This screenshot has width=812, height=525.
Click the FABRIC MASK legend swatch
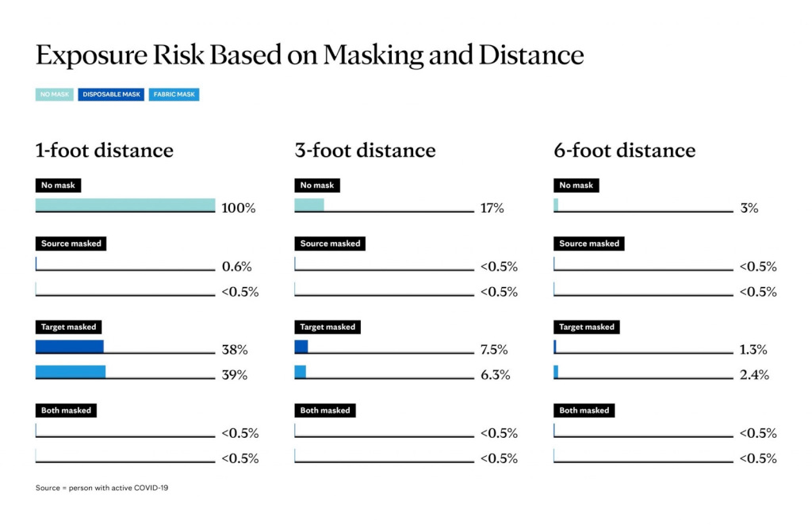[174, 94]
